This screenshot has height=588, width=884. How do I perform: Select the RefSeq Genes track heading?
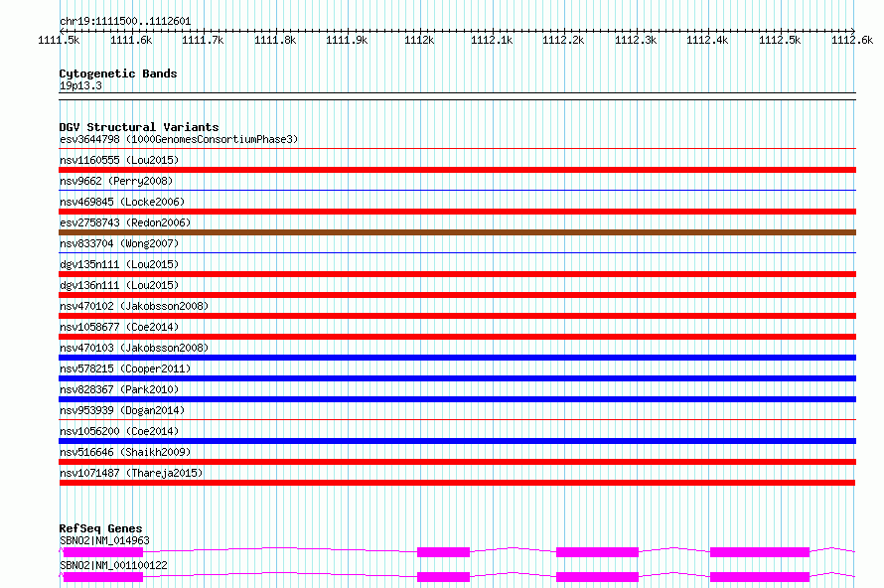(x=100, y=528)
